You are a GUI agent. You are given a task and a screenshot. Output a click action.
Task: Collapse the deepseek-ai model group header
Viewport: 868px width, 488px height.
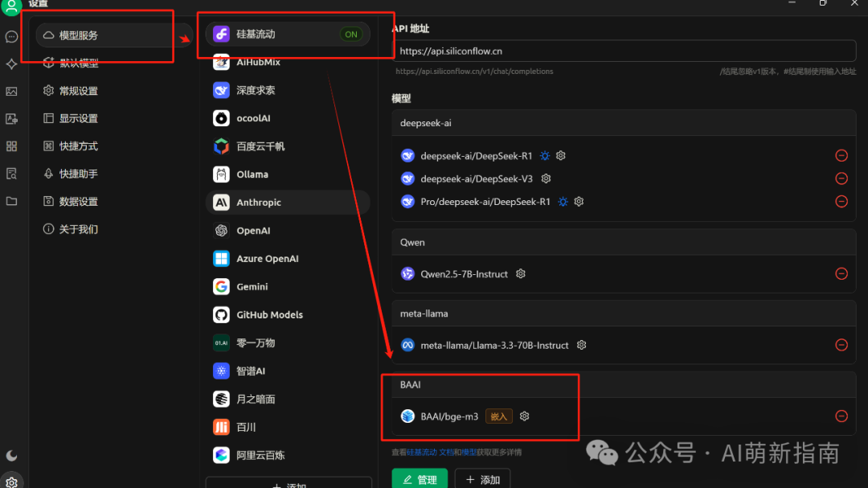coord(624,123)
